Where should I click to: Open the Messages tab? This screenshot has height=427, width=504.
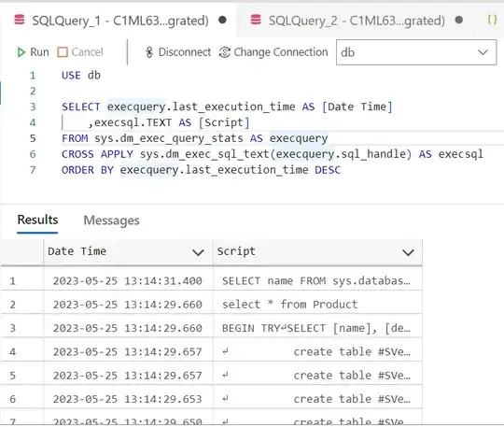pyautogui.click(x=112, y=221)
